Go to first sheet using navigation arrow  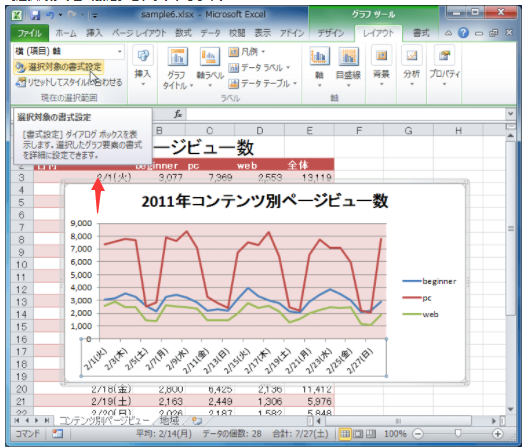(x=16, y=421)
